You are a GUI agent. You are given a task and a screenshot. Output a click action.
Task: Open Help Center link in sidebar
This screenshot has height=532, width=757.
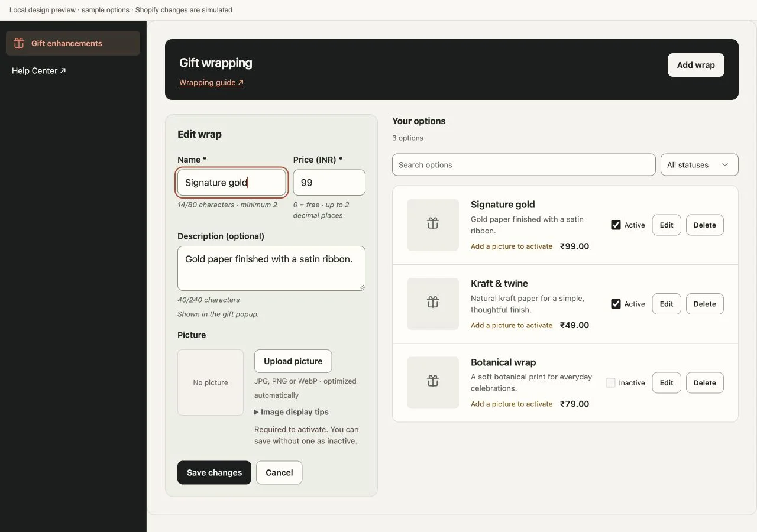[x=39, y=70]
